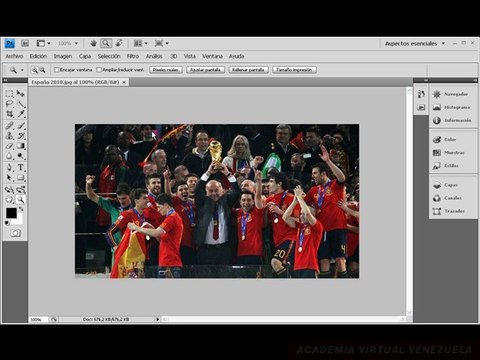Select the Gradient tool
The width and height of the screenshot is (480, 360).
click(x=21, y=146)
